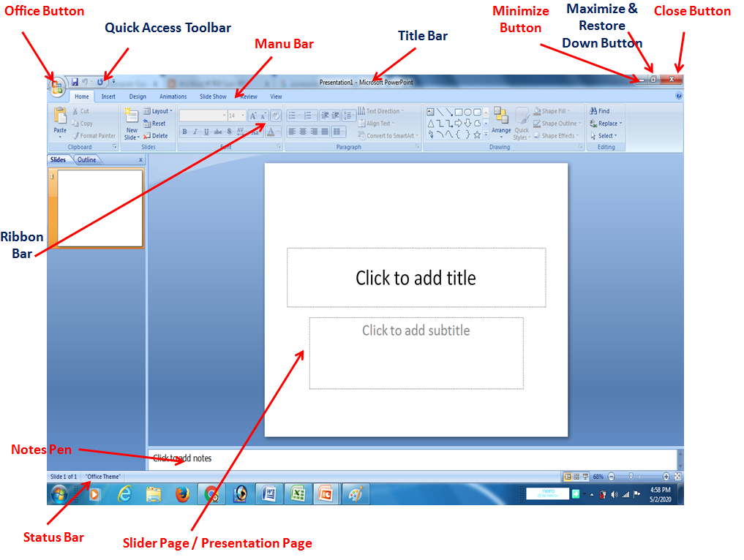Open the font name combo box
Viewport: 744px width, 560px height.
pos(203,116)
